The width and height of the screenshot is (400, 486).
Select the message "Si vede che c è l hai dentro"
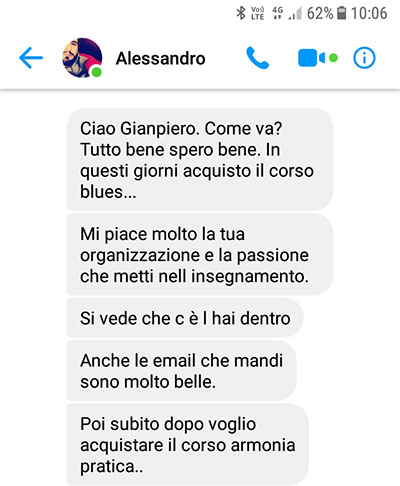(185, 318)
